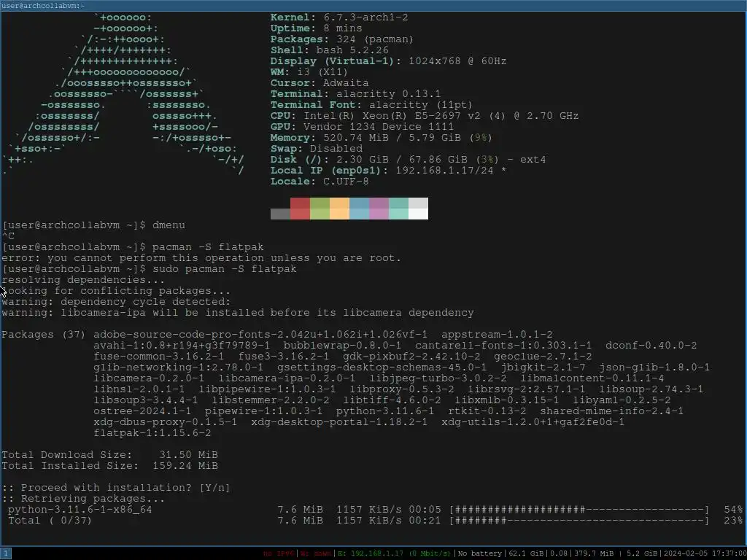
Task: Click the "^C" interrupt line
Action: (8, 236)
